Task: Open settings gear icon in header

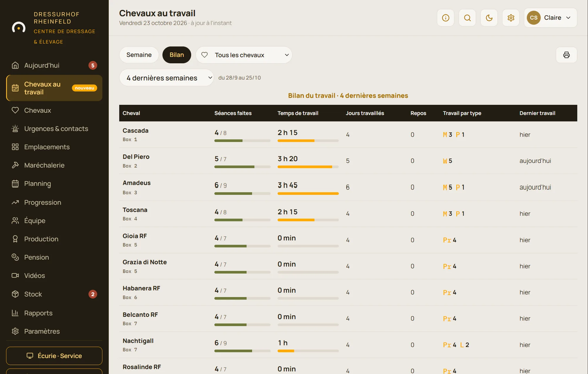Action: pos(511,18)
